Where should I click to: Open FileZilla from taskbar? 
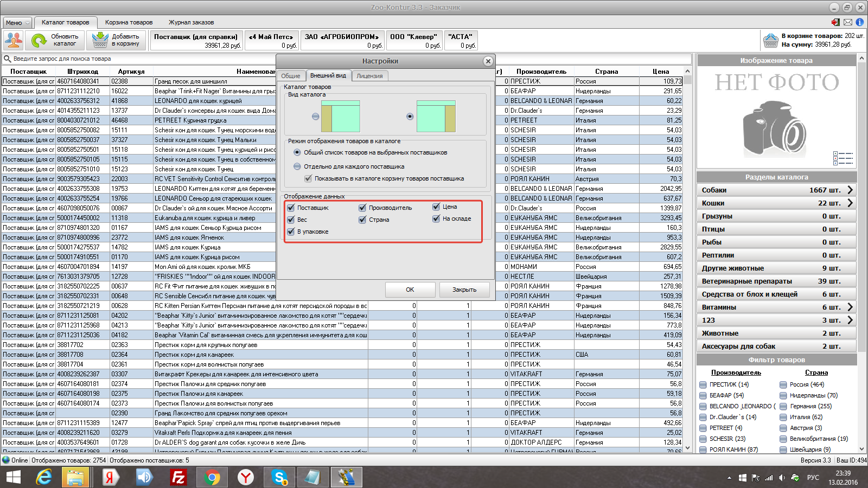click(x=178, y=477)
